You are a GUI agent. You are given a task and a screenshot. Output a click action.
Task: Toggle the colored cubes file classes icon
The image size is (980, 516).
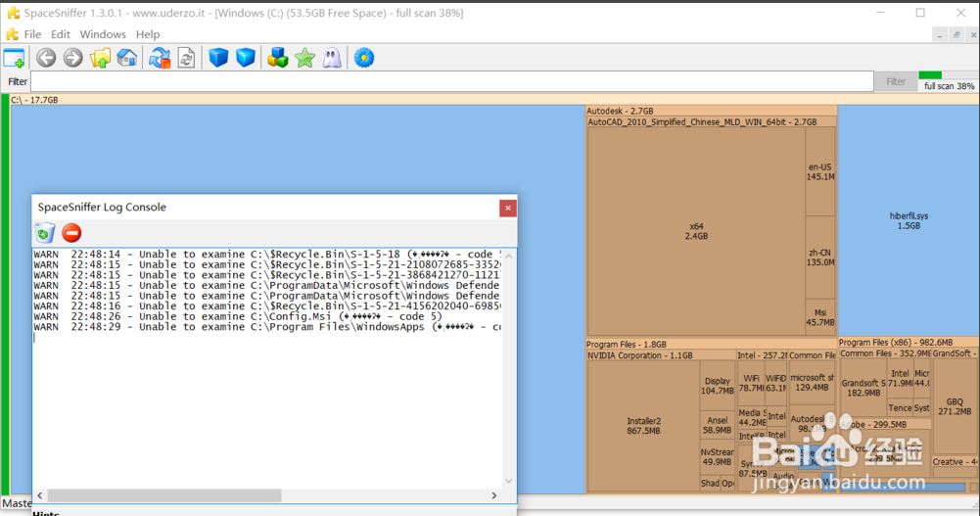[277, 58]
